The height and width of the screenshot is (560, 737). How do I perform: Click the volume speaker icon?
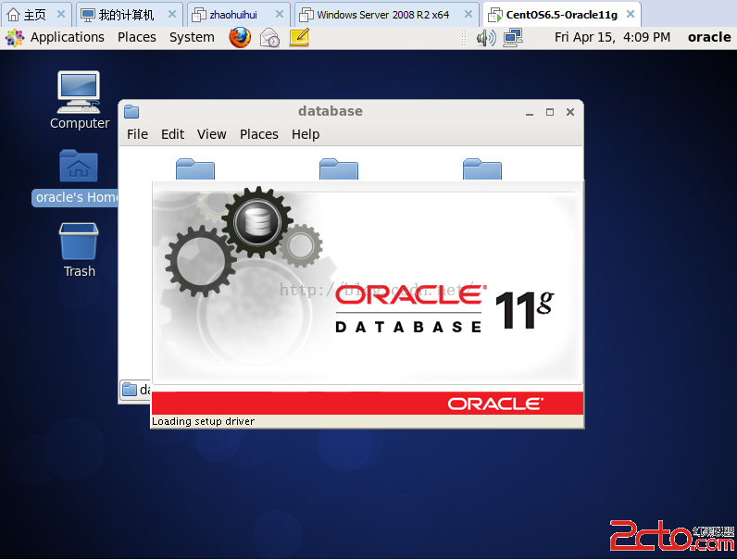tap(486, 38)
